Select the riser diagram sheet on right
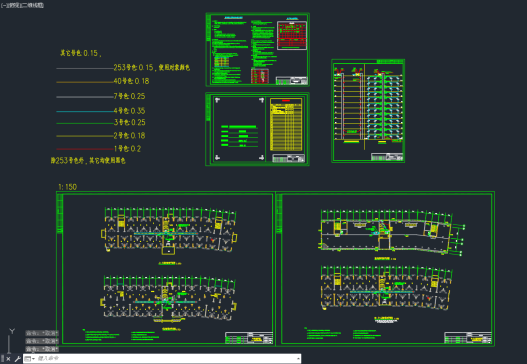Viewport: 527px width, 364px height. tap(368, 111)
